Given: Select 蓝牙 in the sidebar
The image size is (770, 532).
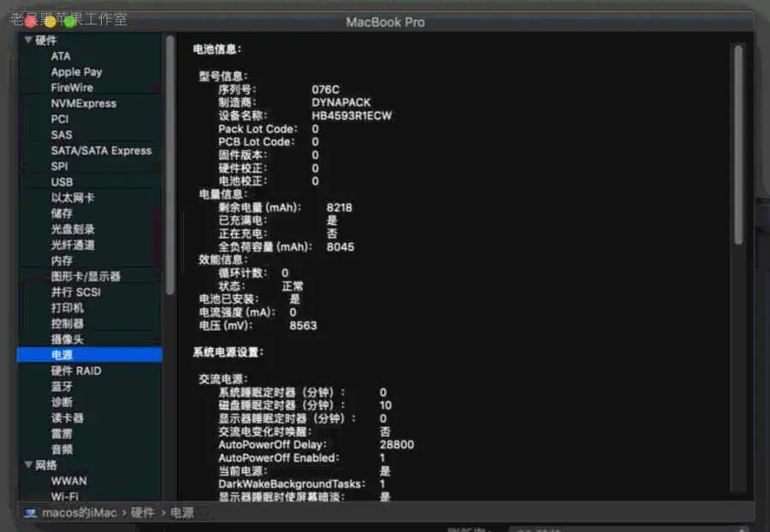Looking at the screenshot, I should coord(62,387).
